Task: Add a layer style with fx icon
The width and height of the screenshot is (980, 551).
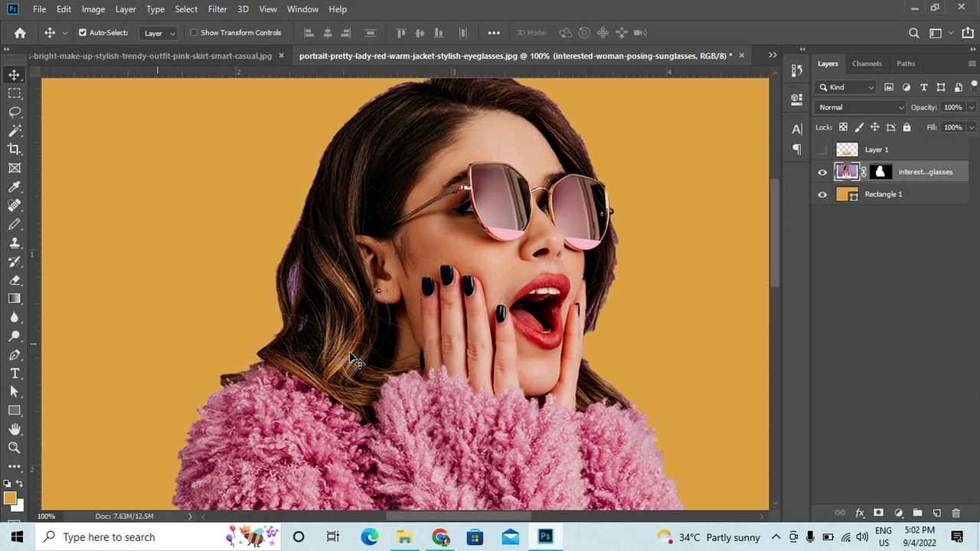Action: click(860, 513)
